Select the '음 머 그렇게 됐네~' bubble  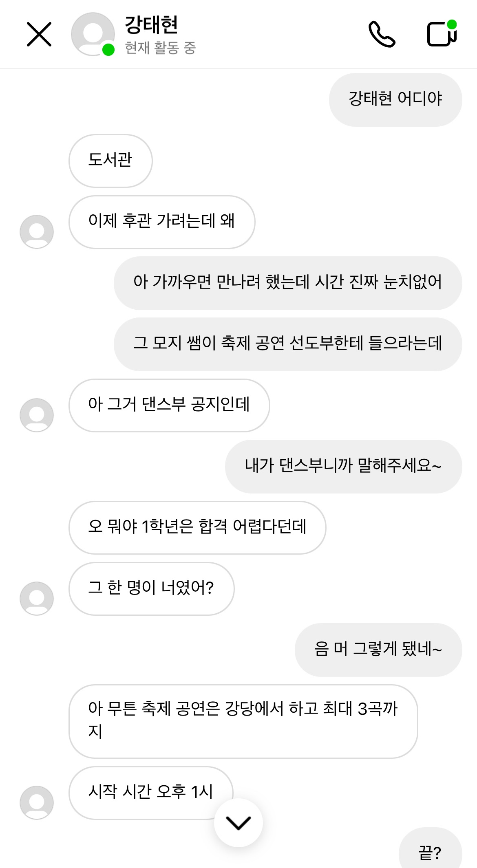(378, 650)
